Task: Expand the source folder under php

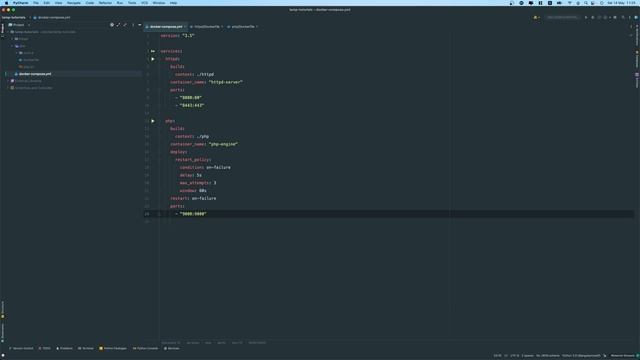Action: point(17,53)
